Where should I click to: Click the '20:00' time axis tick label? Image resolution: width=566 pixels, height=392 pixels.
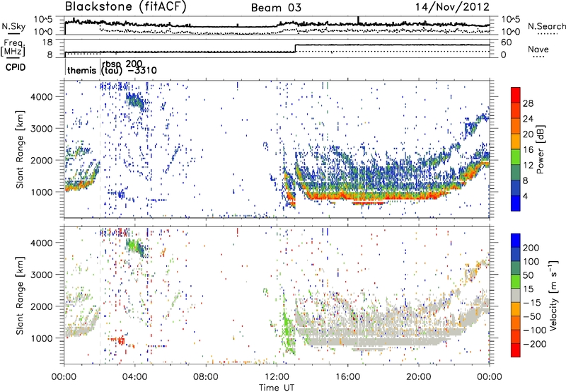419,377
